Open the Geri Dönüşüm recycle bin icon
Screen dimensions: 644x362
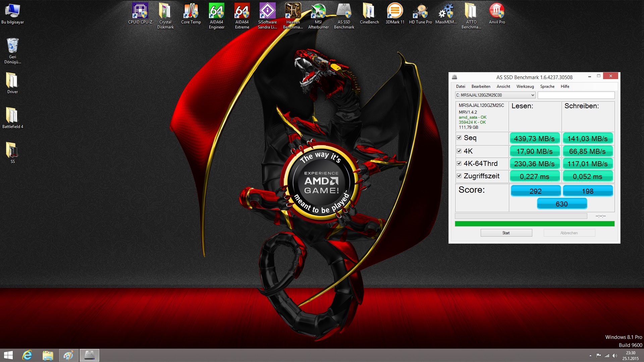(12, 51)
